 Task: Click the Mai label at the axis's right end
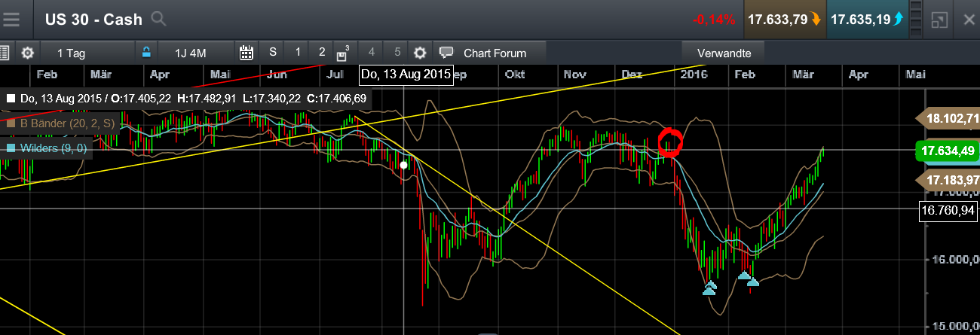(915, 75)
